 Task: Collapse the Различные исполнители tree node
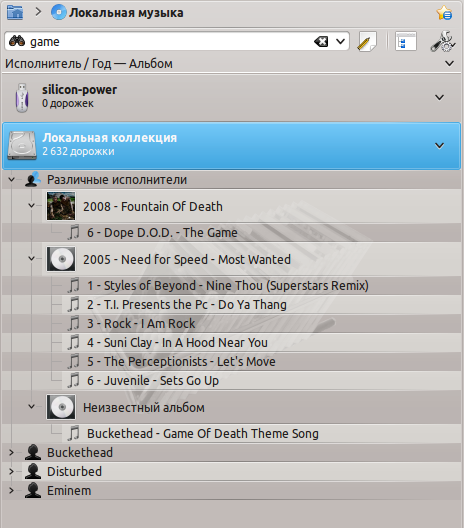[x=12, y=179]
